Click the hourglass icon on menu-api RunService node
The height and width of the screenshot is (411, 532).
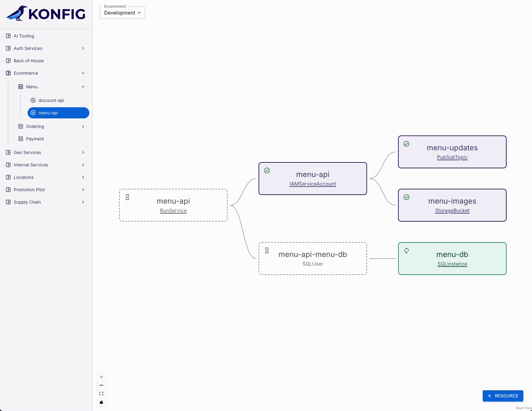pyautogui.click(x=127, y=197)
